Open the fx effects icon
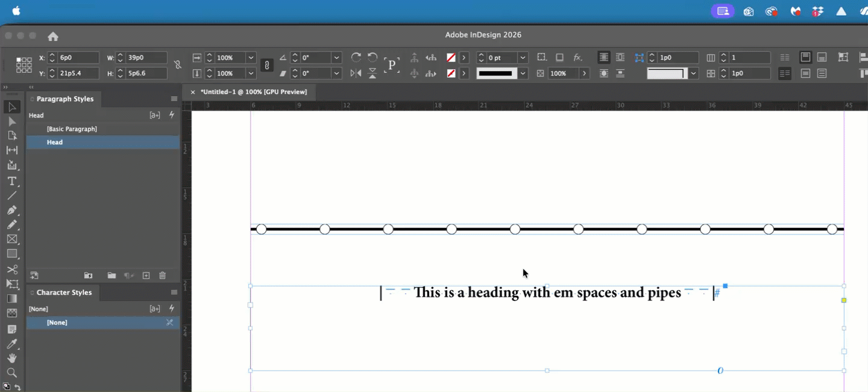 pos(577,57)
